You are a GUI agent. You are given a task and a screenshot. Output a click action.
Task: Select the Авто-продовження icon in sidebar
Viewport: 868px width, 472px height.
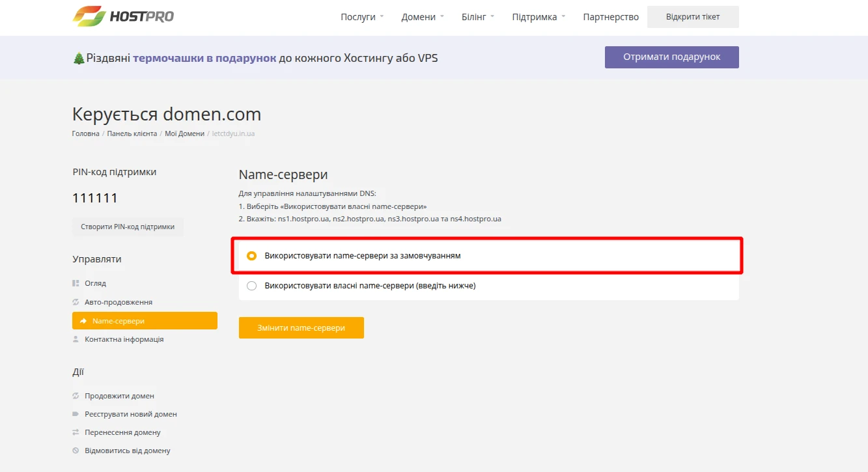coord(77,301)
